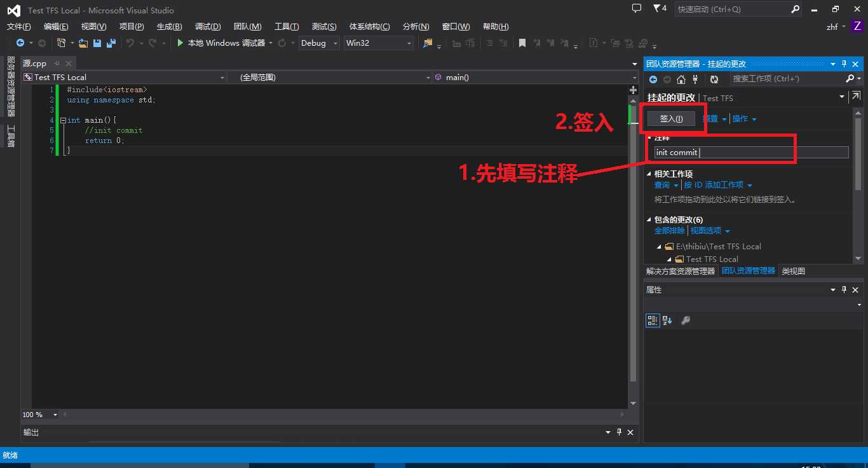
Task: Open the 帮助(H) help menu
Action: click(x=496, y=27)
